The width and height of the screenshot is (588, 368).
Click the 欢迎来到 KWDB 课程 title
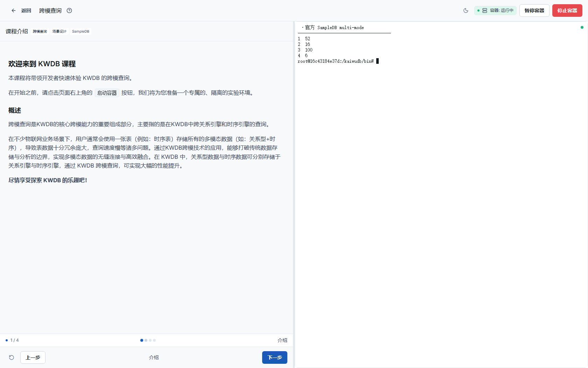pyautogui.click(x=42, y=64)
